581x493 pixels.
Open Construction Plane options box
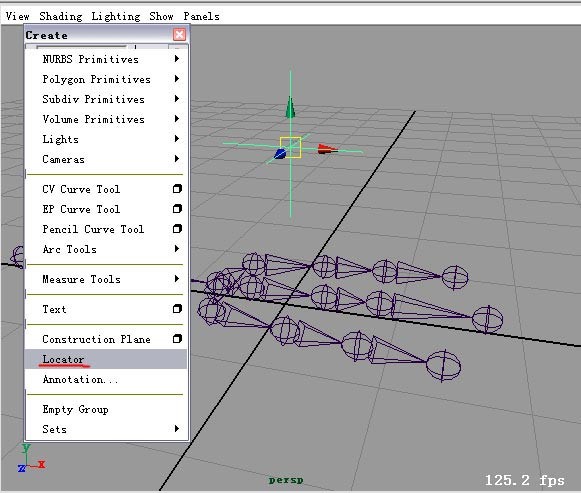click(177, 339)
